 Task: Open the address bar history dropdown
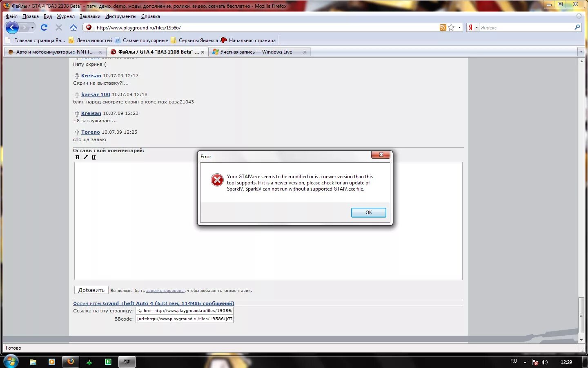[459, 28]
